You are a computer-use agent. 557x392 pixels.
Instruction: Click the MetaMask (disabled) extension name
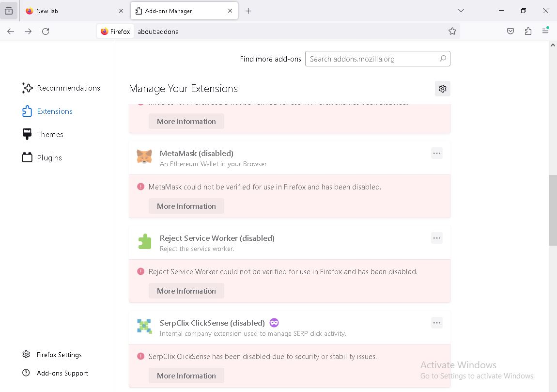(x=197, y=153)
